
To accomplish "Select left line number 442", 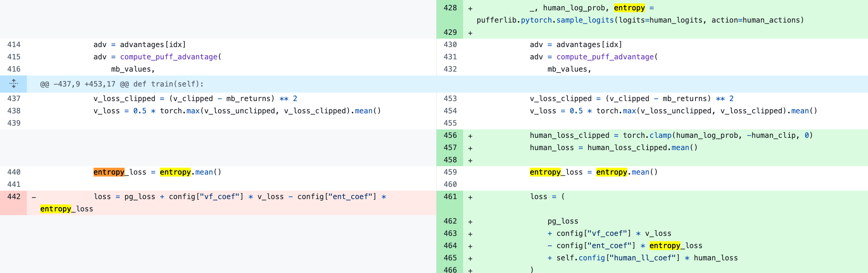I will click(14, 196).
